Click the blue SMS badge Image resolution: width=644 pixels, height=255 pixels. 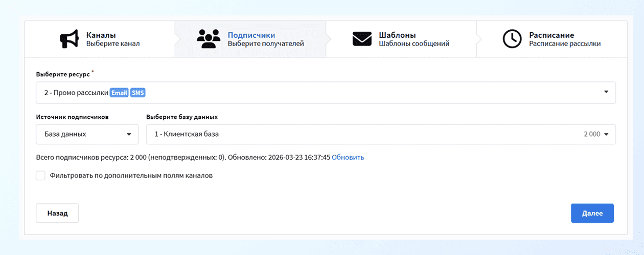(x=138, y=93)
